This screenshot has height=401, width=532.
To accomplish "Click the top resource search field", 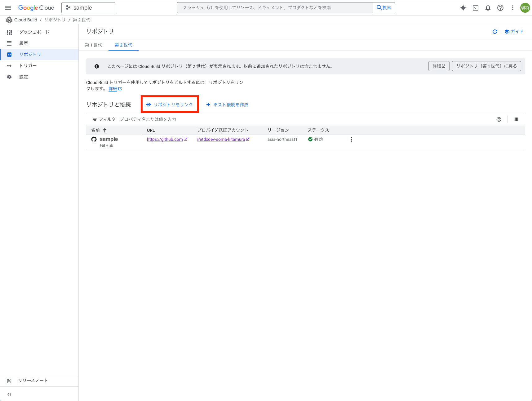I will [x=275, y=8].
